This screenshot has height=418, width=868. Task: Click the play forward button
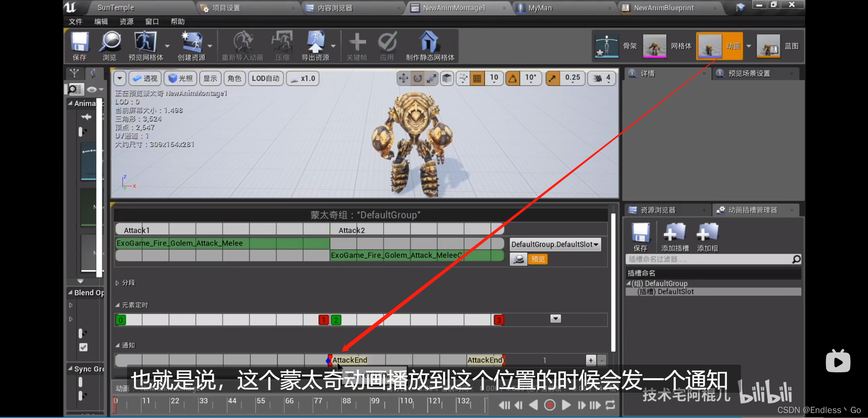click(x=566, y=405)
